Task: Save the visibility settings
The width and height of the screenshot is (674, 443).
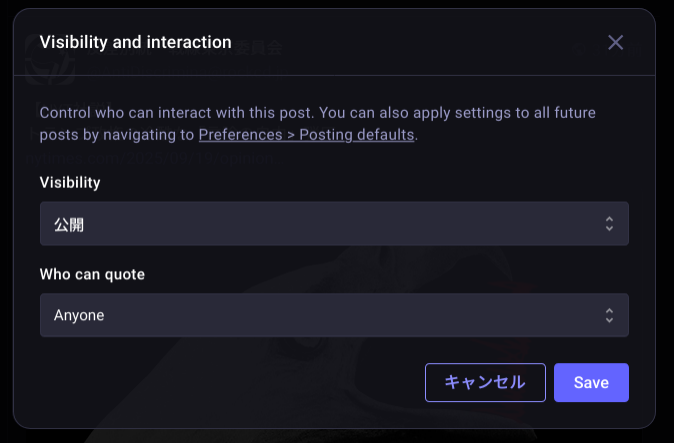Action: coord(591,382)
